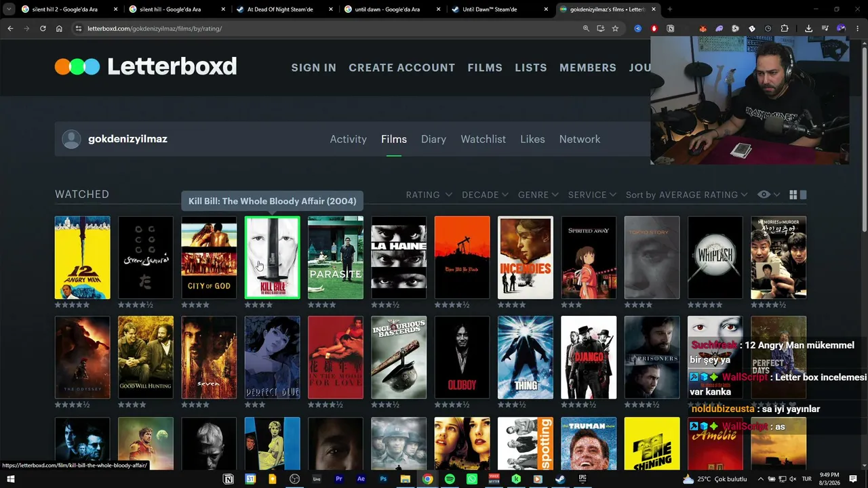This screenshot has width=868, height=488.
Task: Reload the Letterboxd page
Action: point(43,28)
